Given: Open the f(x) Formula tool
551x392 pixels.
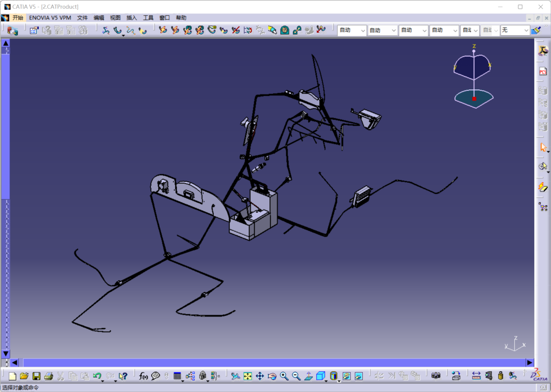Looking at the screenshot, I should click(143, 376).
